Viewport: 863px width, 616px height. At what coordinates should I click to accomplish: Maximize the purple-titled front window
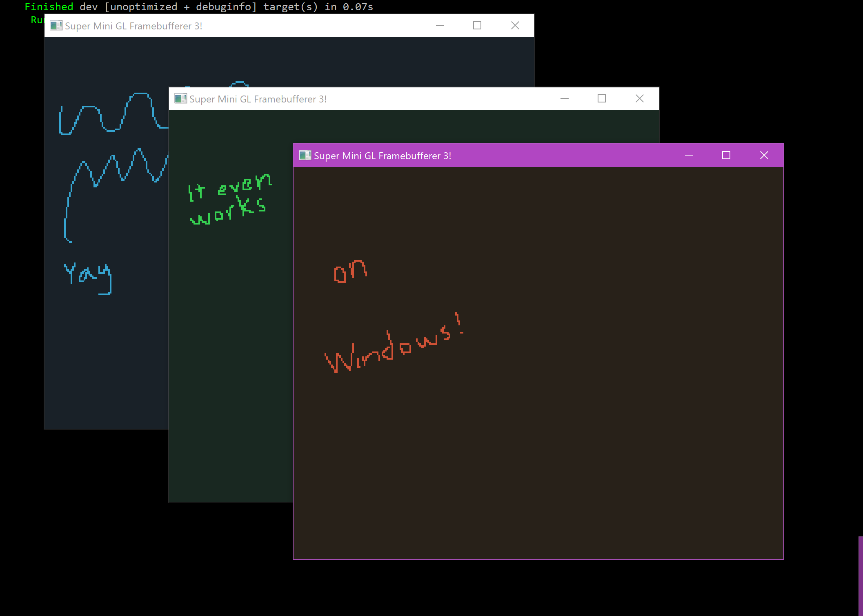tap(726, 156)
